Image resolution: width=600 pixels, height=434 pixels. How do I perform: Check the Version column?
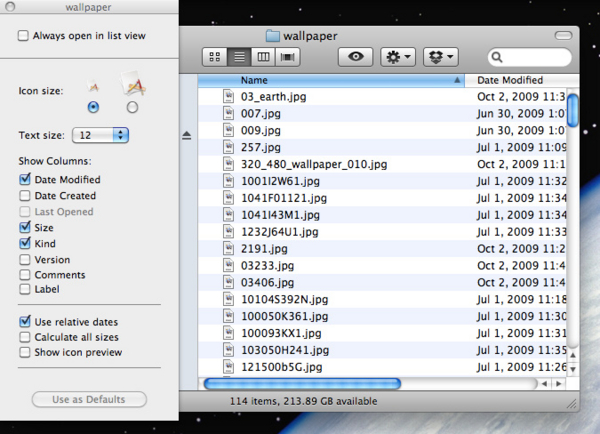[25, 259]
